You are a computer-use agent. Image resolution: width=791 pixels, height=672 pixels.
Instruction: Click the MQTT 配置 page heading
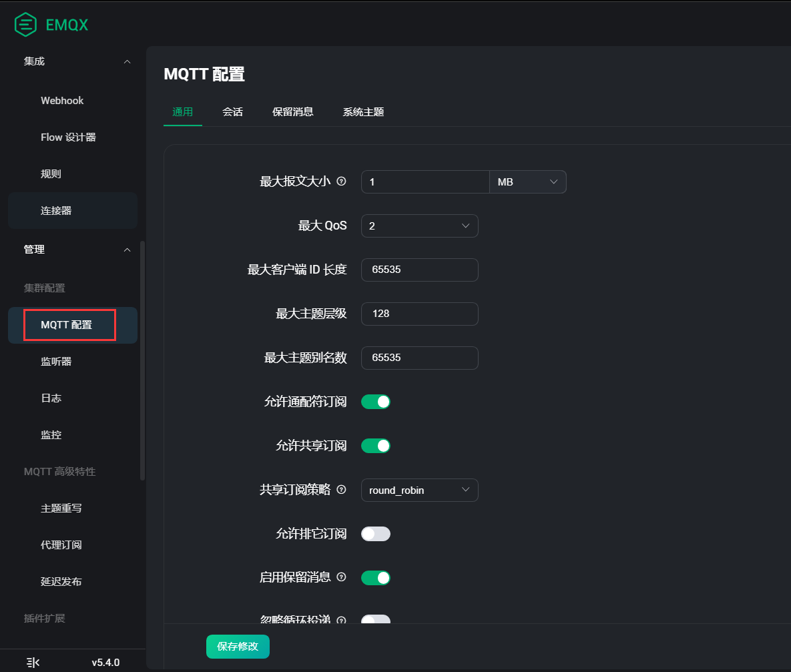click(204, 74)
